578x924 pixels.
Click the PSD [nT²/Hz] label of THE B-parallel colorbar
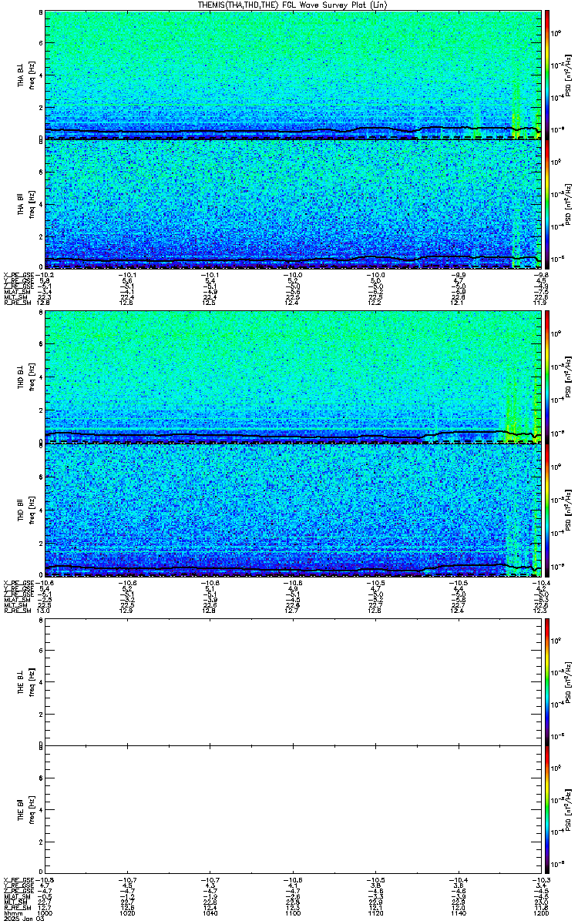tap(569, 811)
